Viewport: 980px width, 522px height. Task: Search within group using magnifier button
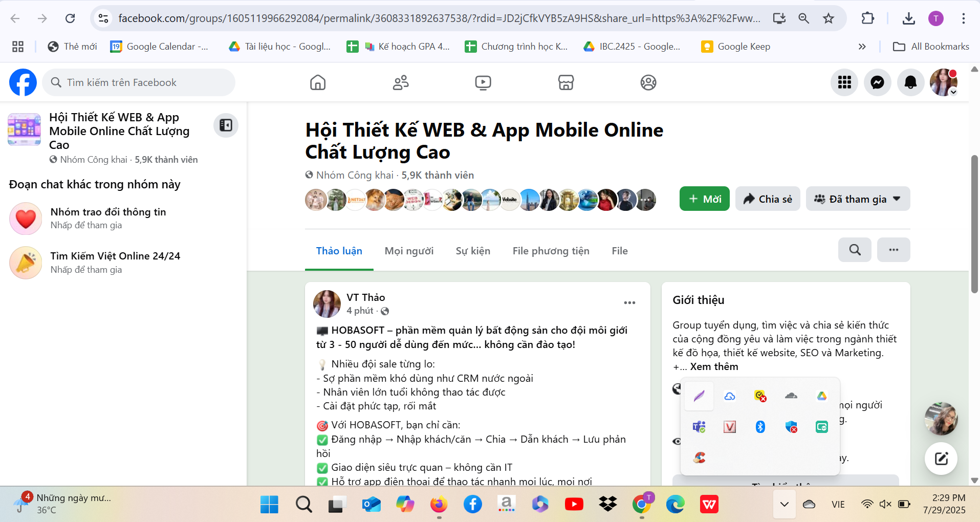pyautogui.click(x=855, y=250)
